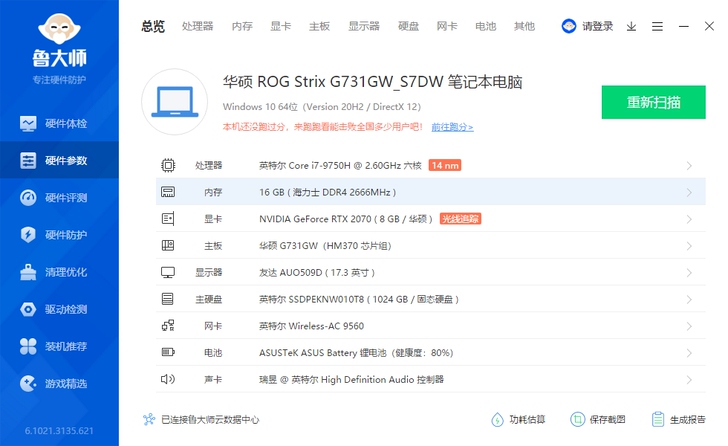Select the 友达 AUO509D display text

pyautogui.click(x=317, y=272)
